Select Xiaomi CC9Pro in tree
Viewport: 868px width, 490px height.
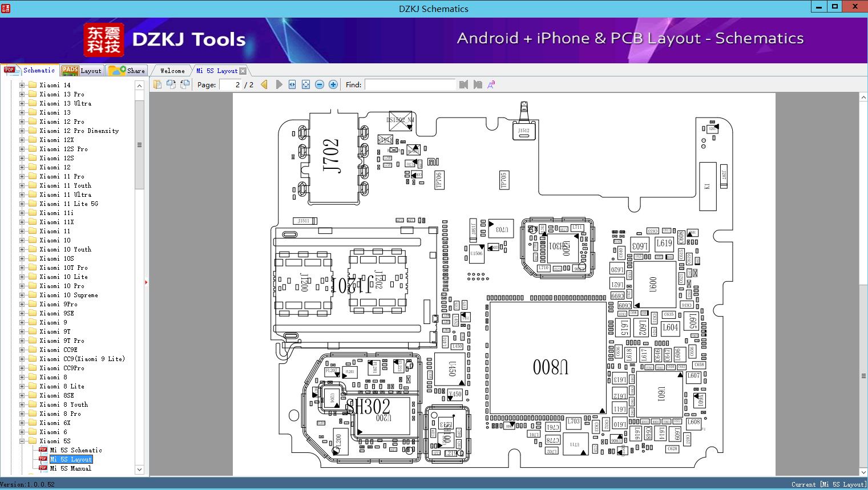[62, 368]
